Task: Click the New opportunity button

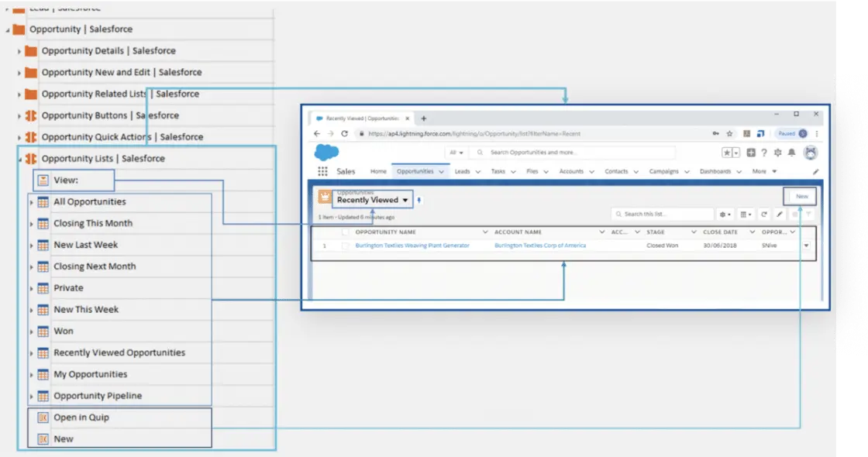Action: (x=801, y=196)
